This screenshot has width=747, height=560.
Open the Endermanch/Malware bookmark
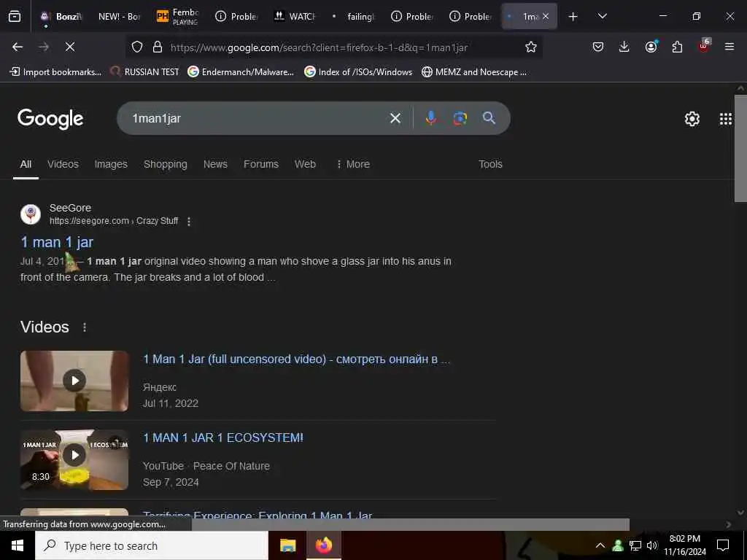tap(241, 72)
